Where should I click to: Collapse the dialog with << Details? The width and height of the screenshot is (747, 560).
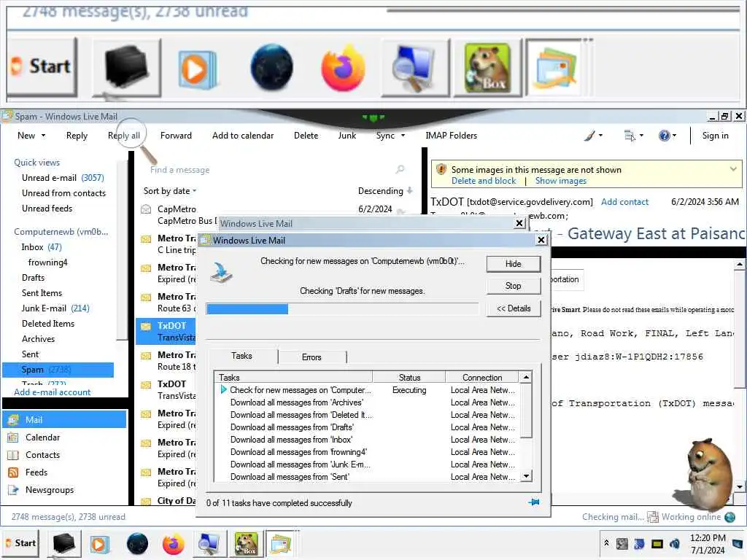[514, 308]
